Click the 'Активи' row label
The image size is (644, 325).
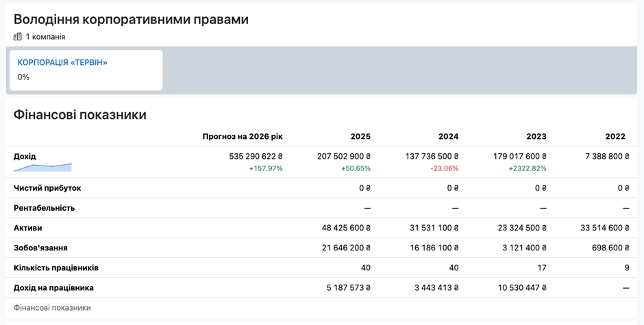pos(28,228)
